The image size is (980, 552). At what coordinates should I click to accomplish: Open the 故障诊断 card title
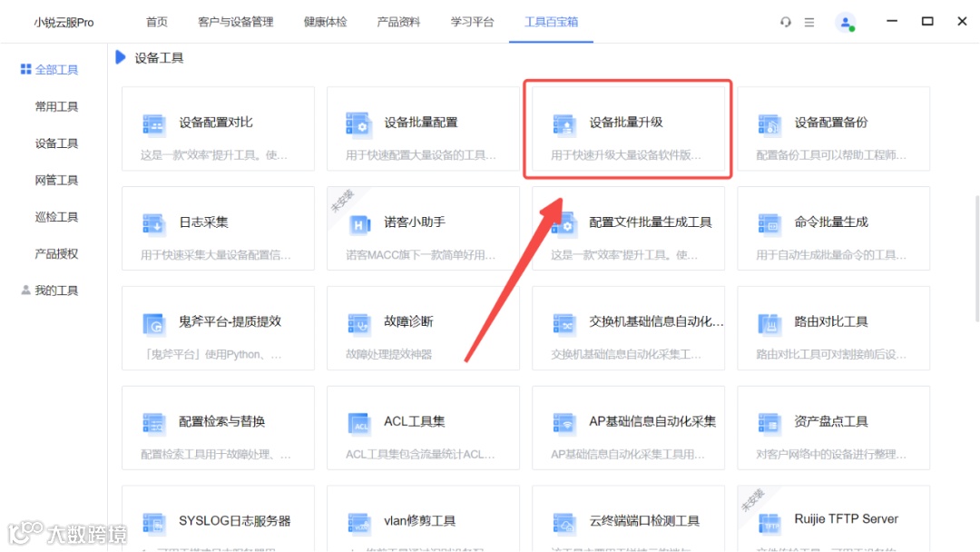point(408,321)
